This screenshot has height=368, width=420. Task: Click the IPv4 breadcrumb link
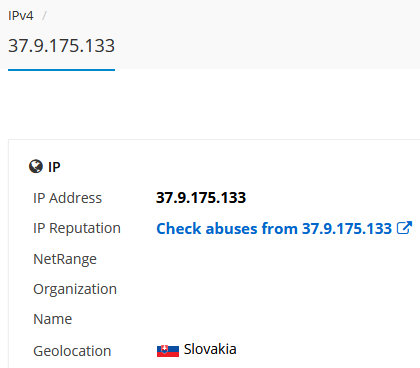click(x=21, y=16)
